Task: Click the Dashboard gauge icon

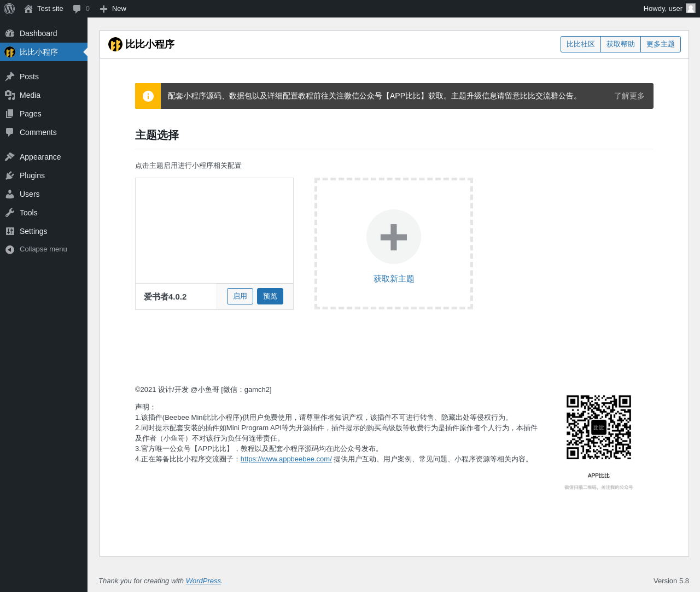Action: (x=10, y=33)
